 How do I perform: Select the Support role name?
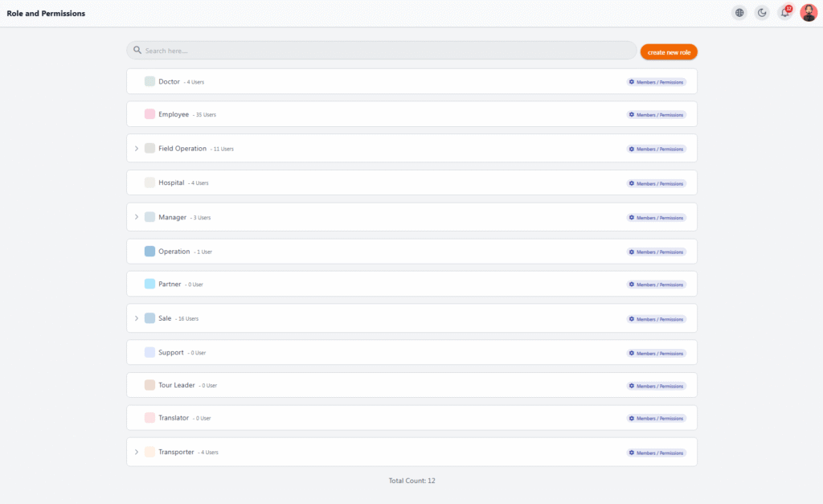171,352
